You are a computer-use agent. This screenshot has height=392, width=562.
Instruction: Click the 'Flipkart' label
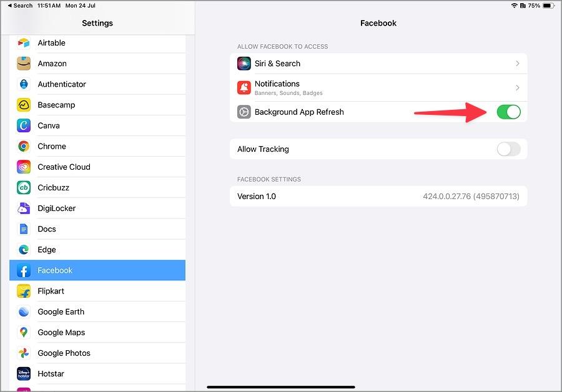coord(51,292)
